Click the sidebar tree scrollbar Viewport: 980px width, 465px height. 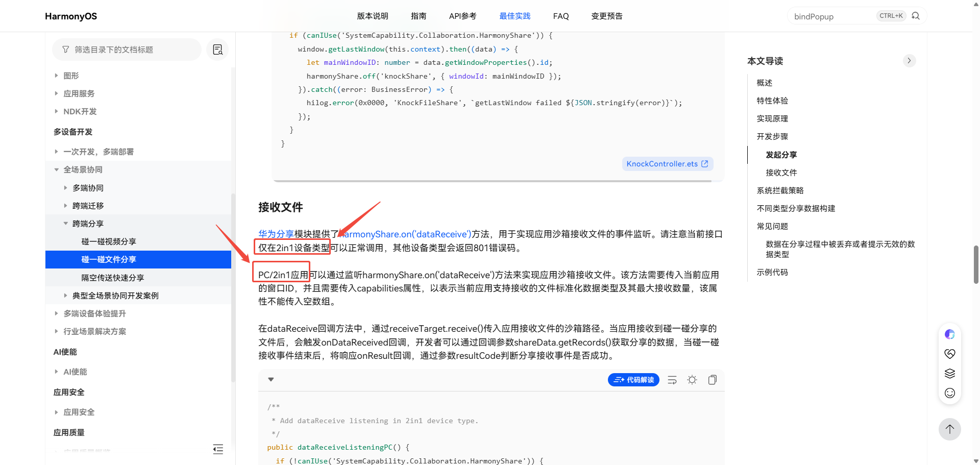click(x=233, y=288)
